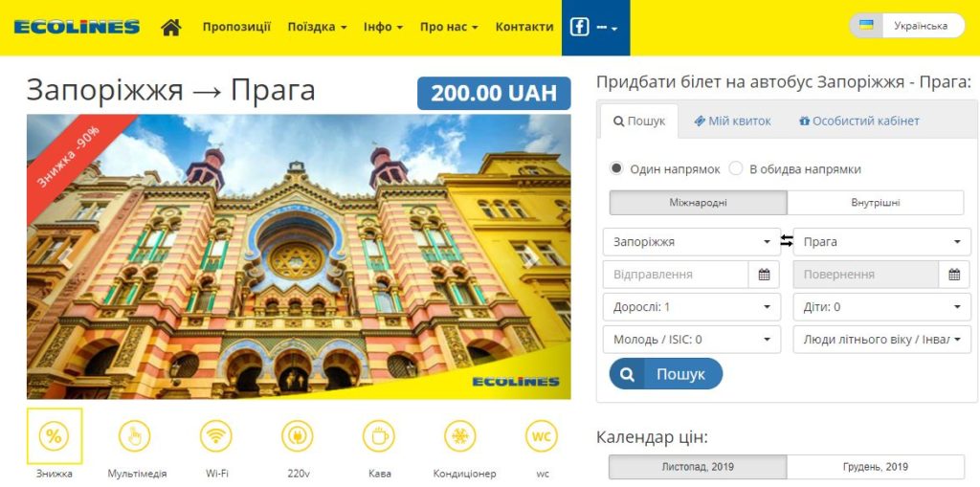Click the Кондиціонер snowflake icon

click(460, 436)
